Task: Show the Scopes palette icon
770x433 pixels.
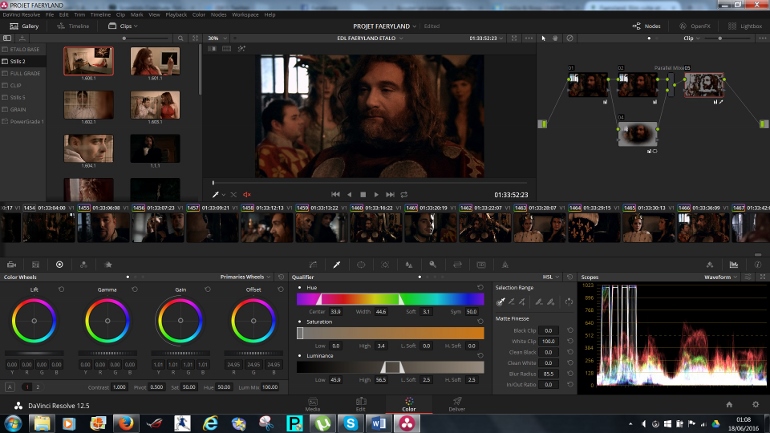Action: point(734,265)
